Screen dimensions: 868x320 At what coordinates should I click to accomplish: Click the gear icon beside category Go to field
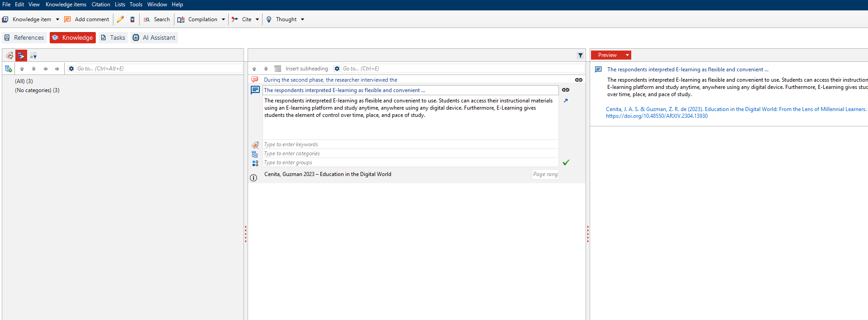[x=71, y=69]
